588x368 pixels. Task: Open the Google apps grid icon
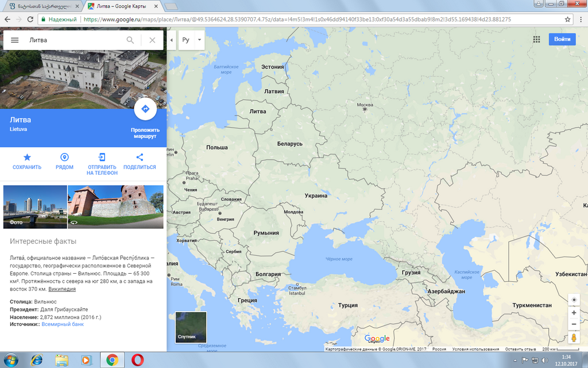coord(537,40)
